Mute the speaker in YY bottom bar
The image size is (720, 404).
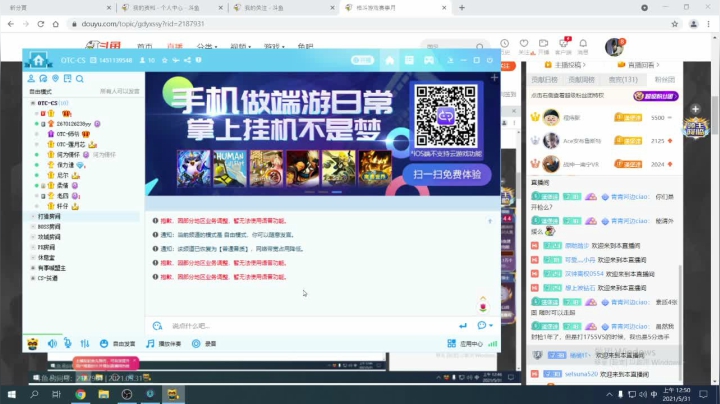[52, 343]
